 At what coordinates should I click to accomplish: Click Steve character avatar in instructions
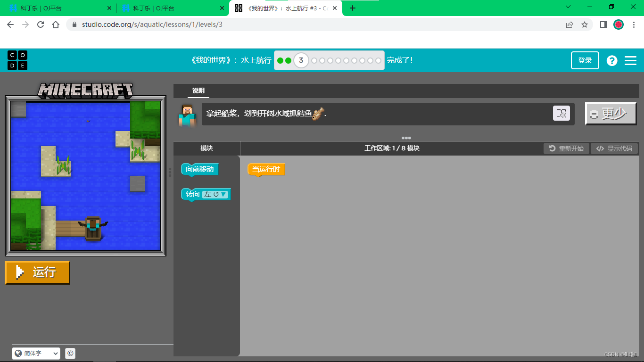pos(187,115)
